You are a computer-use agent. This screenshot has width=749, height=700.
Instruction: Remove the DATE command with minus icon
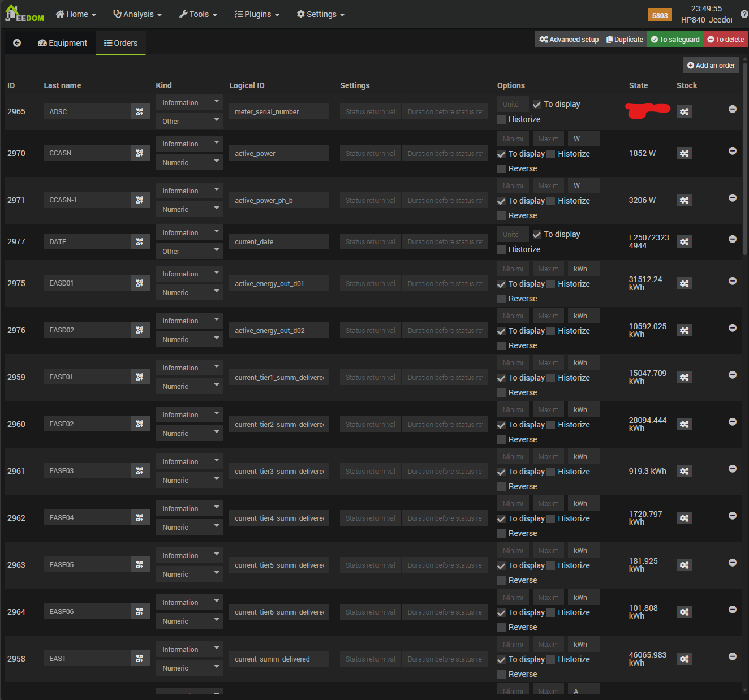tap(732, 239)
